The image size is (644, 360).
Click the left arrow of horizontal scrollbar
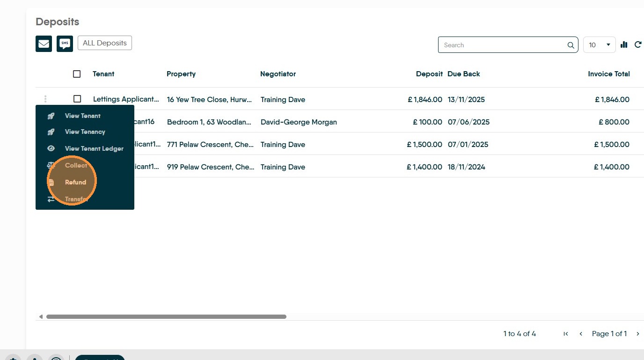tap(41, 317)
